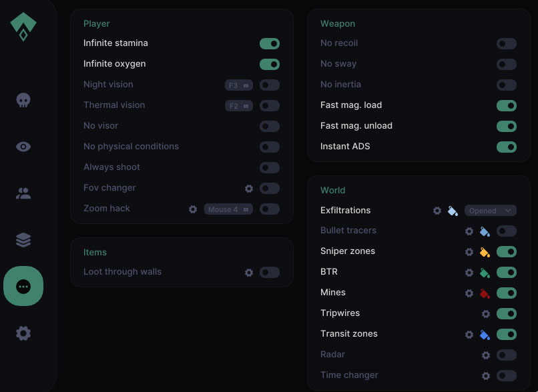Open the layers sidebar tab
The width and height of the screenshot is (538, 392).
pos(23,240)
